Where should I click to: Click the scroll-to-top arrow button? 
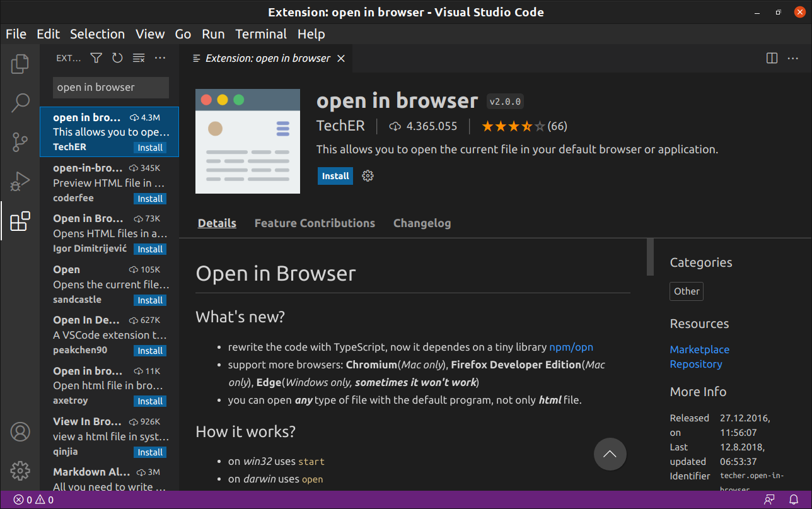(610, 454)
